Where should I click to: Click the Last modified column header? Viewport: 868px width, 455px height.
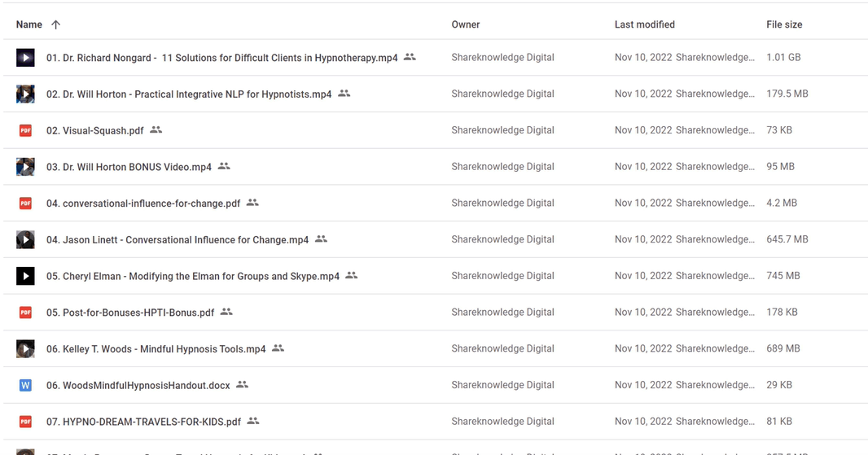[644, 24]
